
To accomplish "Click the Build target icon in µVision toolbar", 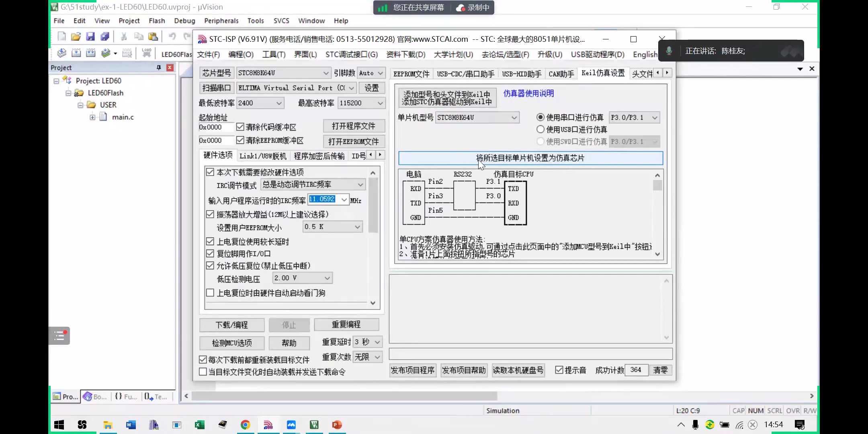I will click(76, 53).
